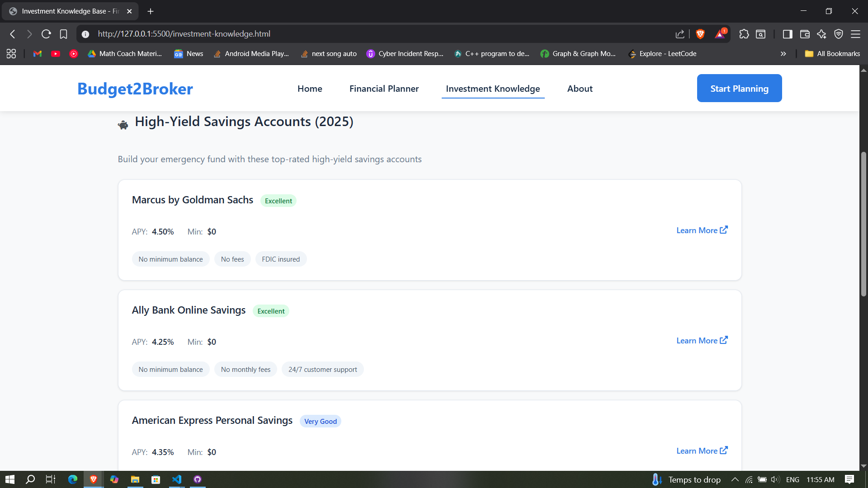Reload the page
Screen dimensions: 868x488
point(46,34)
